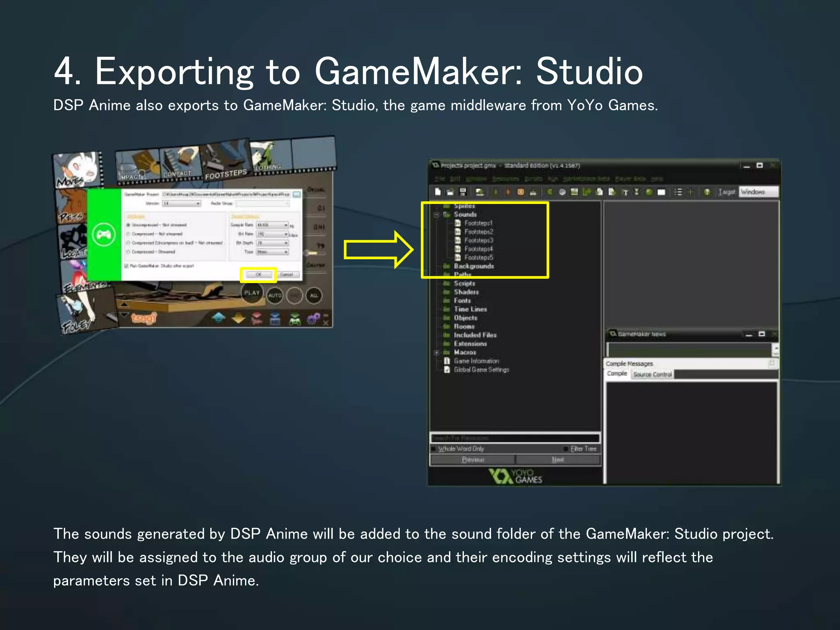Open the Audio Group dropdown
Image resolution: width=840 pixels, height=630 pixels.
point(262,203)
